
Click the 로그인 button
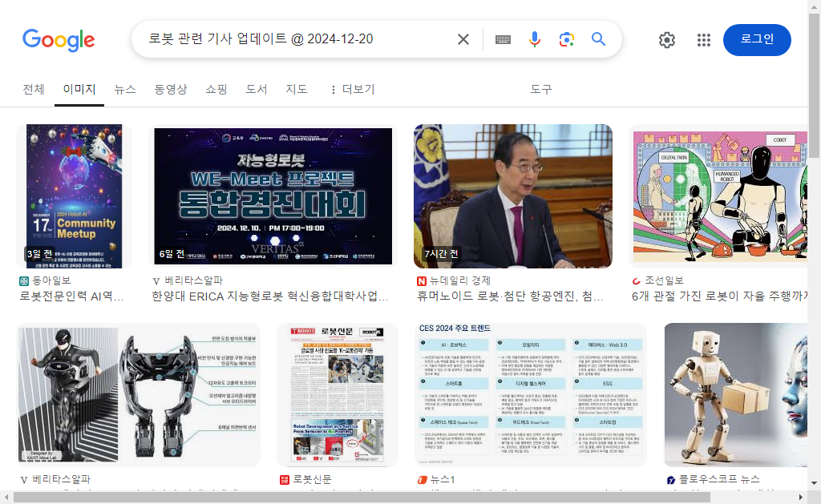click(757, 40)
